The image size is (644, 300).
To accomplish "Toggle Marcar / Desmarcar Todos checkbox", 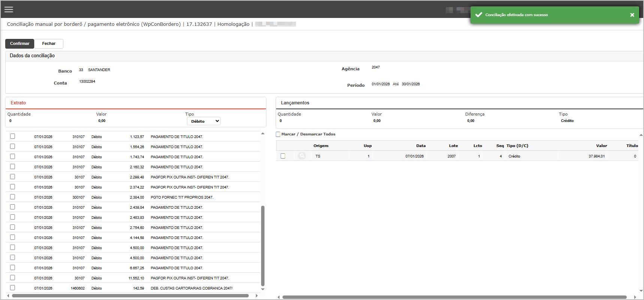I will coord(278,134).
